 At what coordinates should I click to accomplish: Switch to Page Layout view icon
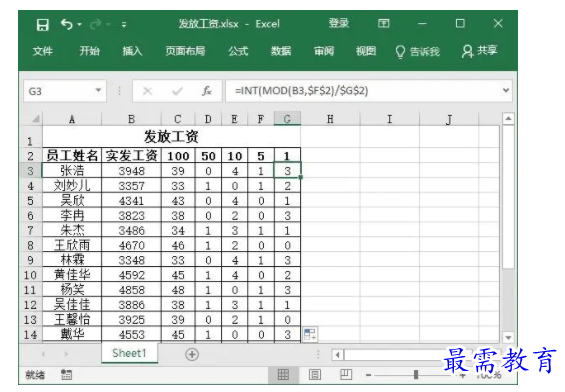point(315,375)
